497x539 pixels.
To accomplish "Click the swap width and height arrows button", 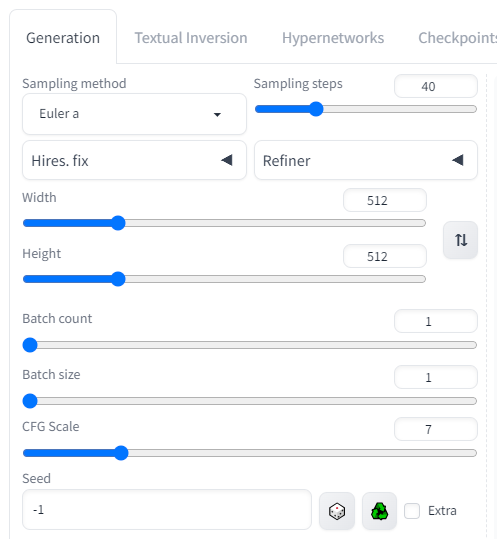I will [461, 240].
